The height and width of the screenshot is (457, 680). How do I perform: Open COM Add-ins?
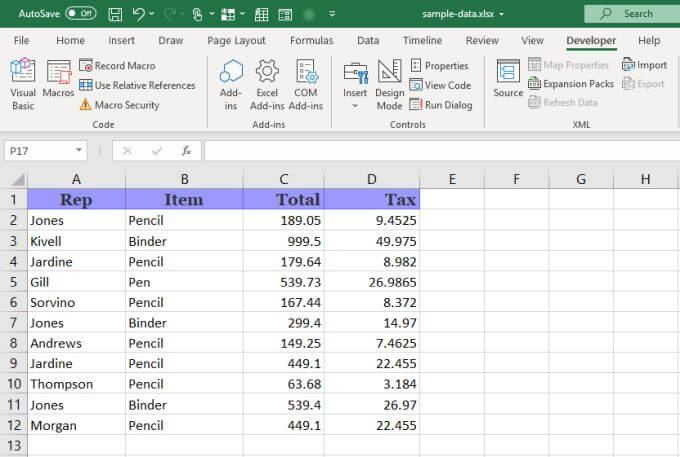306,84
